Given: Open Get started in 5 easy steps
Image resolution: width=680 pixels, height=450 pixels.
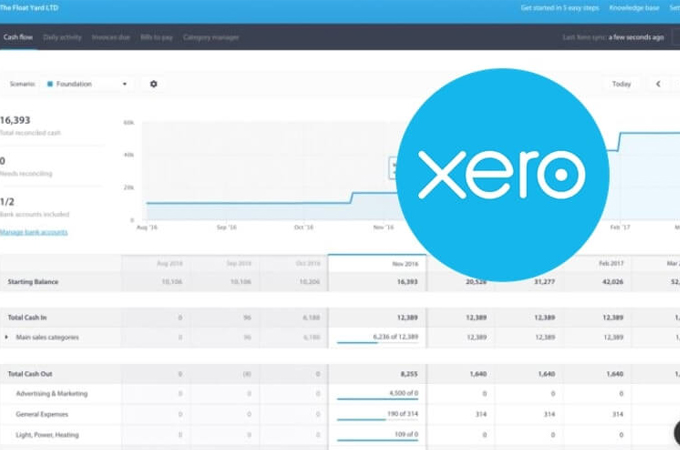Looking at the screenshot, I should (x=560, y=8).
